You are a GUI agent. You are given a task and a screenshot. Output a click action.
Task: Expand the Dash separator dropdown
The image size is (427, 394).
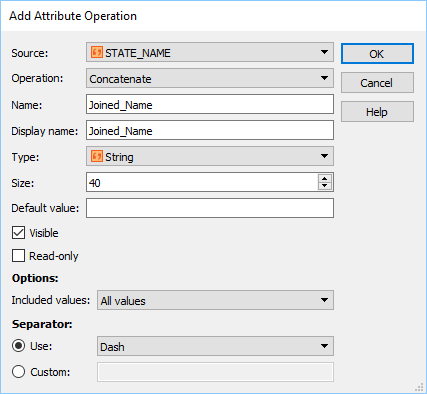click(x=215, y=346)
